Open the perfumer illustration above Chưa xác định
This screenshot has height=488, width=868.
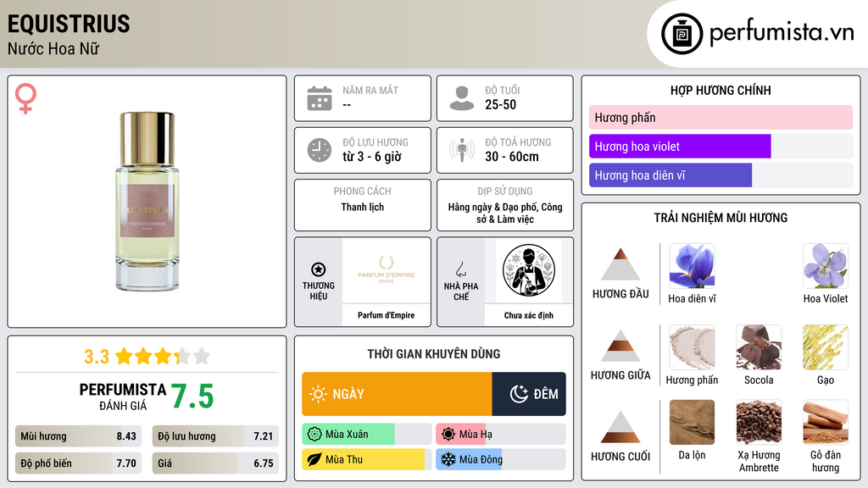pyautogui.click(x=529, y=270)
